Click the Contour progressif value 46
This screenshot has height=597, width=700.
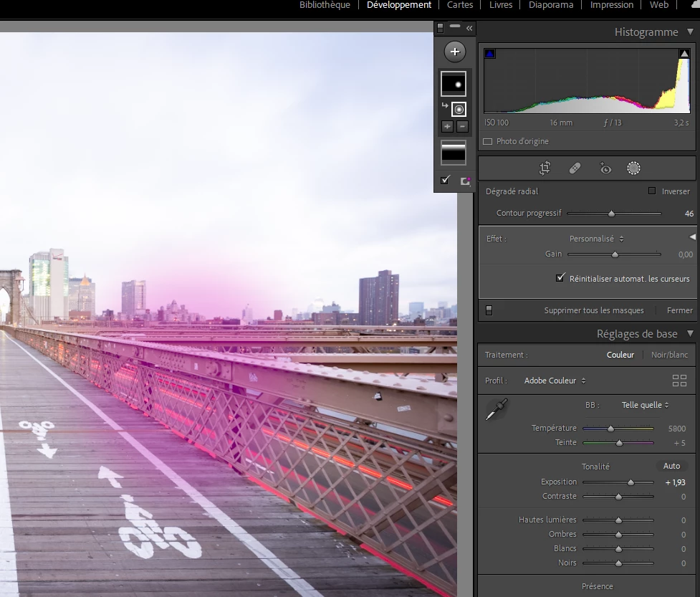[x=689, y=214]
